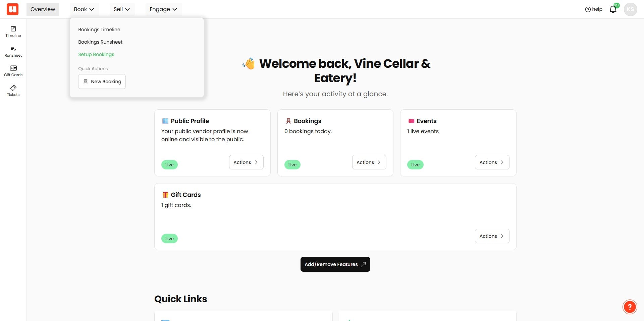
Task: Click the red app logo icon
Action: coord(12,9)
